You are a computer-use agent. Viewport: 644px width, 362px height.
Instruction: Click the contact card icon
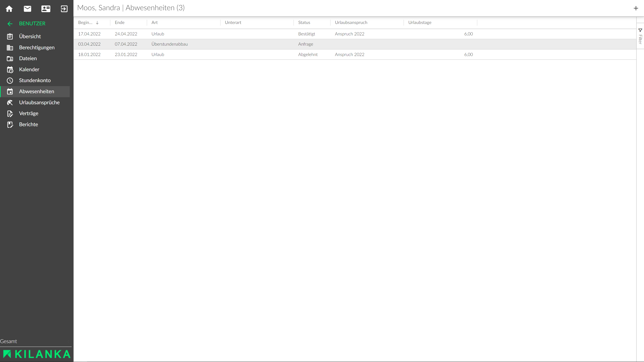coord(46,9)
